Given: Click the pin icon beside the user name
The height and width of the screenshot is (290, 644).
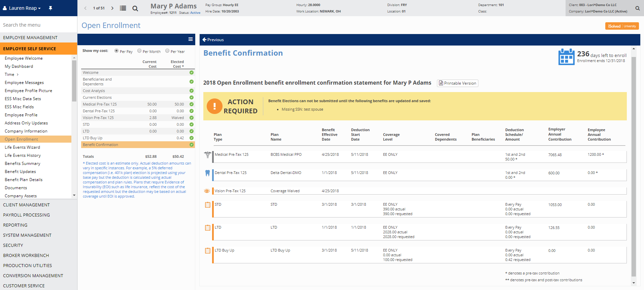Looking at the screenshot, I should pos(50,8).
